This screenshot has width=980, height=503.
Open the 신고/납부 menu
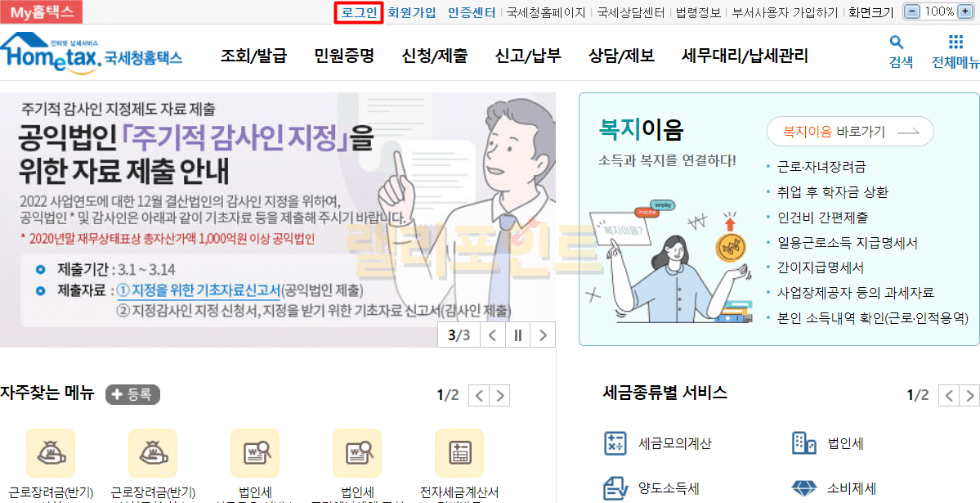pos(528,56)
